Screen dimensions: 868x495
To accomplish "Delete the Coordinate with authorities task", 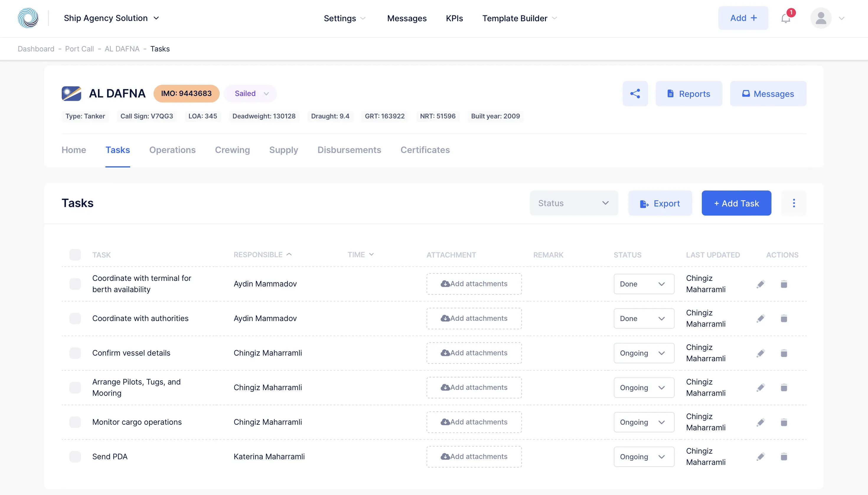I will [784, 319].
